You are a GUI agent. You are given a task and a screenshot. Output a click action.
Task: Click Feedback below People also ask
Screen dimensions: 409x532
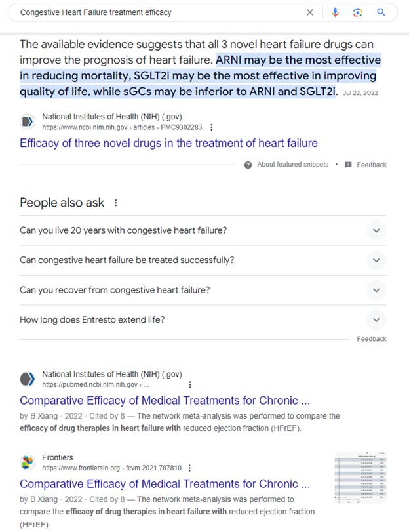[x=372, y=339]
